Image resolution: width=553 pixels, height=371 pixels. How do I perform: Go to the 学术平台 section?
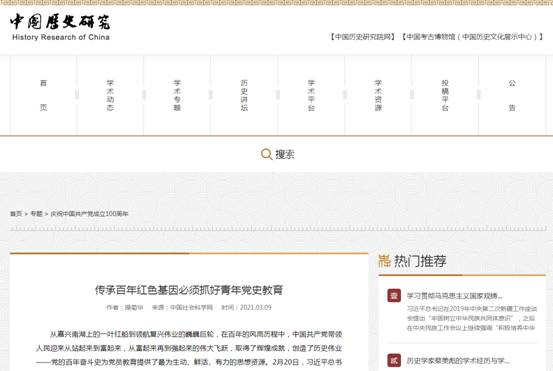point(311,95)
